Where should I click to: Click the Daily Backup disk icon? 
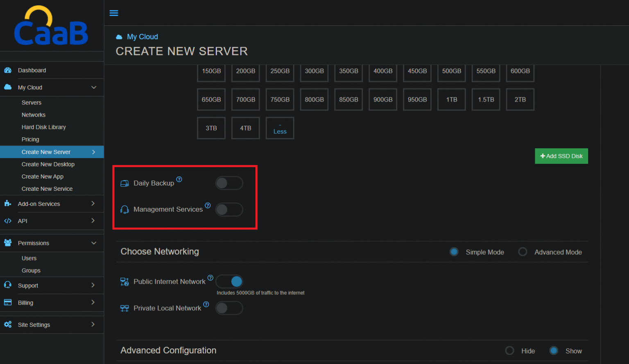pyautogui.click(x=124, y=183)
